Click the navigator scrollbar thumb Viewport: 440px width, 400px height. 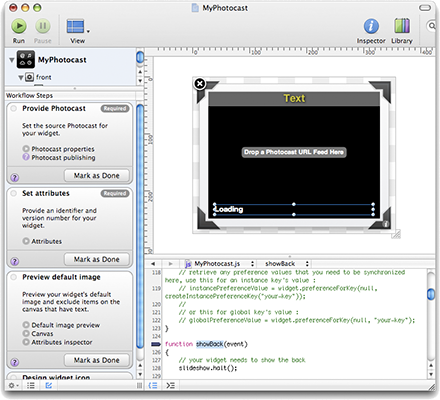140,57
